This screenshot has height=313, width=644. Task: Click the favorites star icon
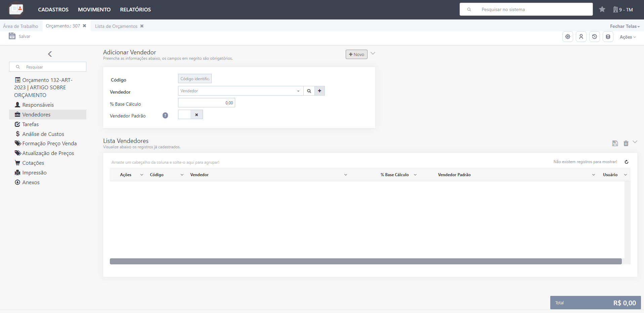click(602, 9)
